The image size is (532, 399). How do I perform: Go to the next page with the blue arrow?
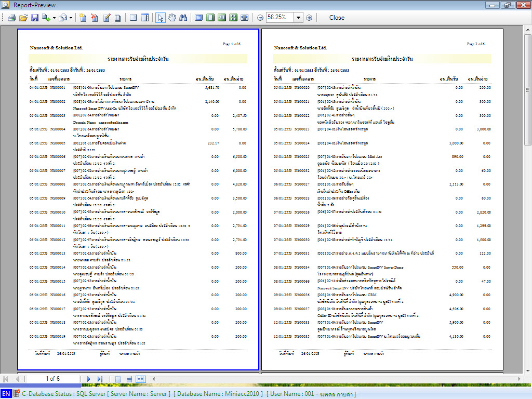88,379
